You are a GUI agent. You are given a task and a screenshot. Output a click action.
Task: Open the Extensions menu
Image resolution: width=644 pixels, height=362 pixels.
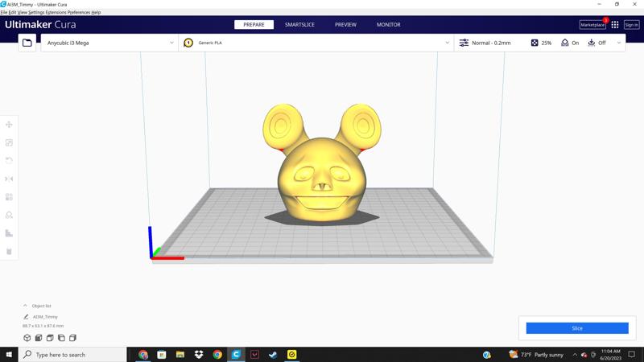click(56, 12)
